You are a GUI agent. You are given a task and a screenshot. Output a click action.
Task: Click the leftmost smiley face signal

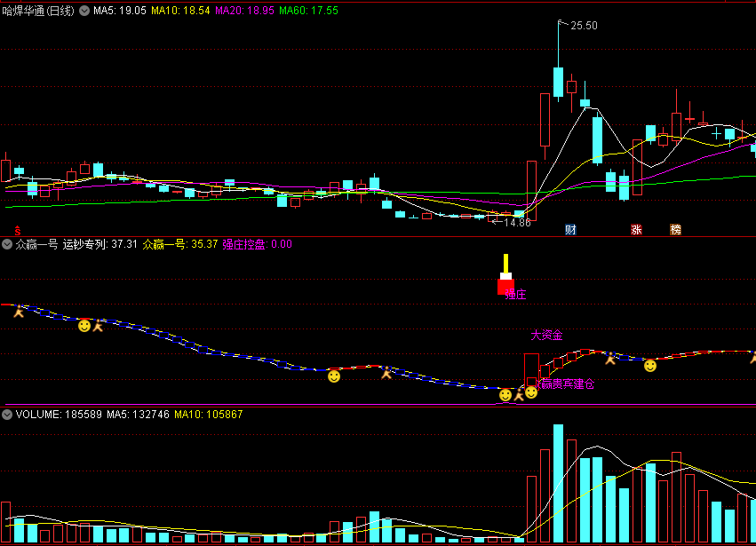tap(84, 326)
